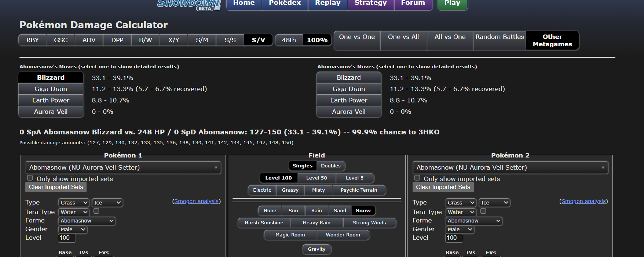
Task: Click Pokémon 2 Level input field
Action: pyautogui.click(x=454, y=238)
